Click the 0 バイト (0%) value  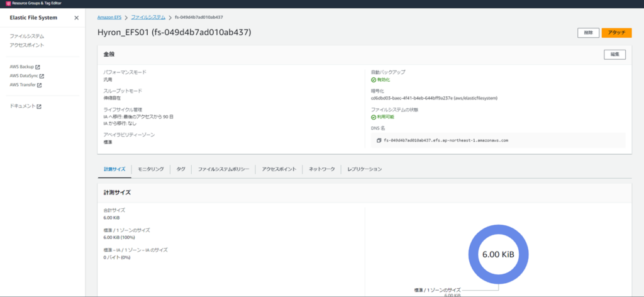click(116, 257)
